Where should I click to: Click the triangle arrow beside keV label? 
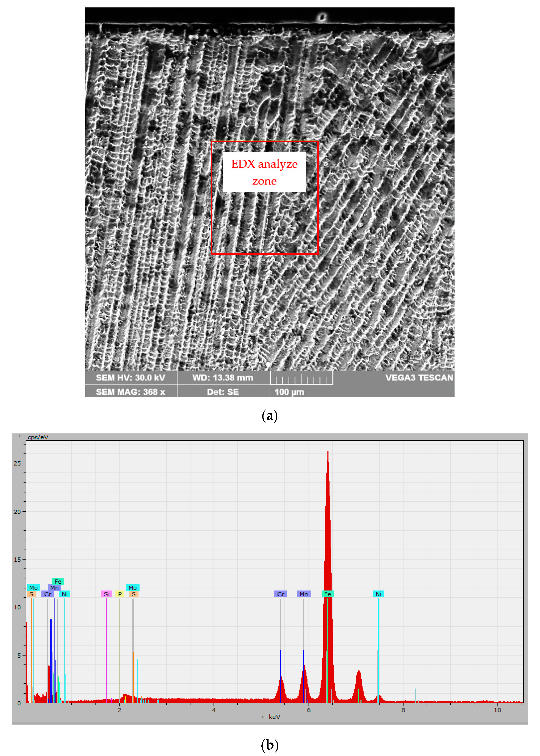click(x=263, y=717)
